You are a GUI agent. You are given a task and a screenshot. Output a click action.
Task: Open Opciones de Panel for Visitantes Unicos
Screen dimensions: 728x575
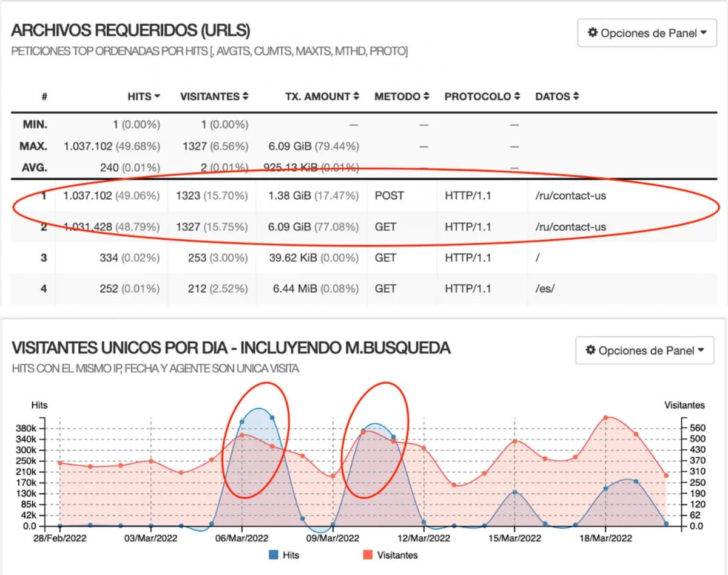coord(644,350)
